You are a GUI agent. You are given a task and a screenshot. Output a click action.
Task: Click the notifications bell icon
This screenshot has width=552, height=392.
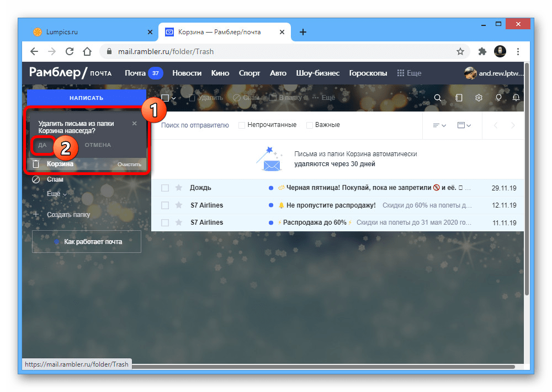(x=516, y=98)
